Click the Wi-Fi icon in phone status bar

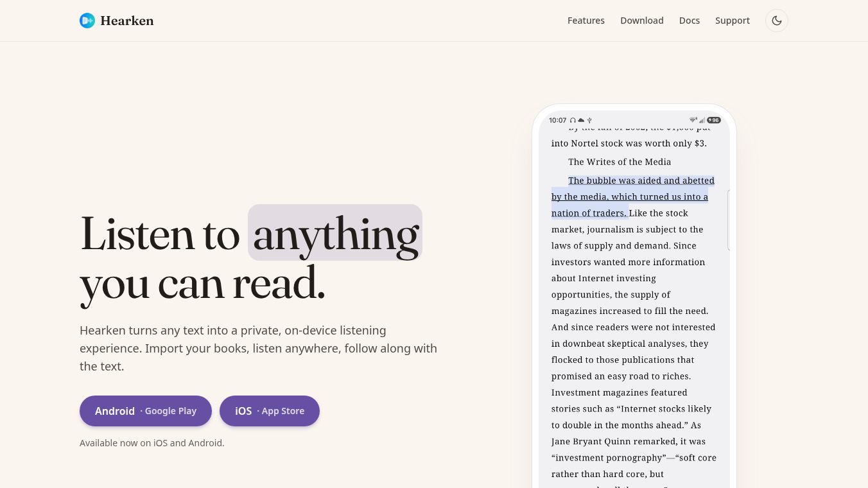tap(693, 120)
